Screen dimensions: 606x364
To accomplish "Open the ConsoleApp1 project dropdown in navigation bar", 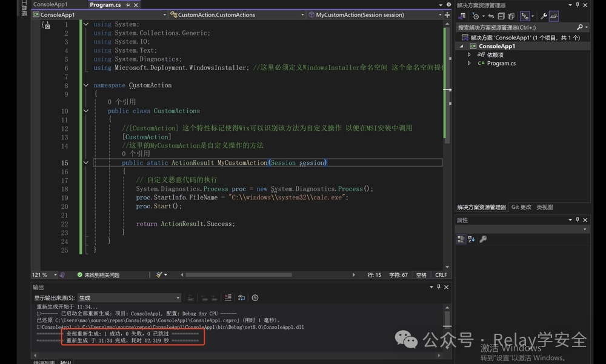I will click(165, 15).
